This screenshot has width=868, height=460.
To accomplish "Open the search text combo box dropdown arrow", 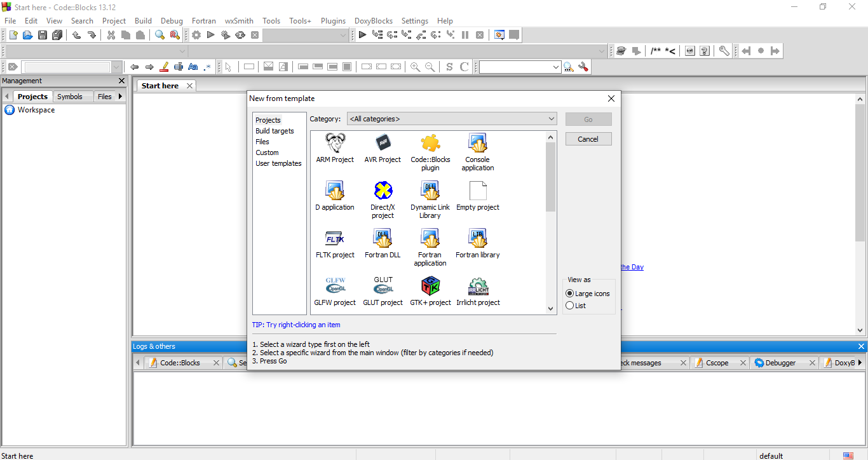I will click(557, 67).
